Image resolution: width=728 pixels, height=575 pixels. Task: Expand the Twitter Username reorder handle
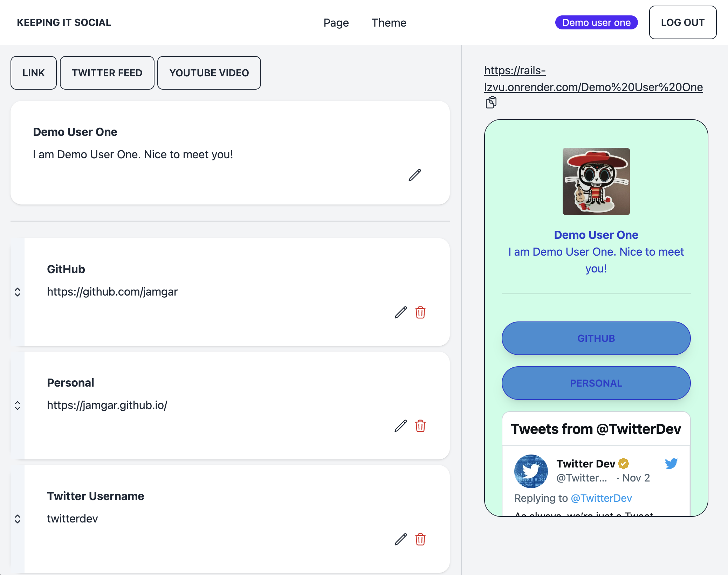18,519
